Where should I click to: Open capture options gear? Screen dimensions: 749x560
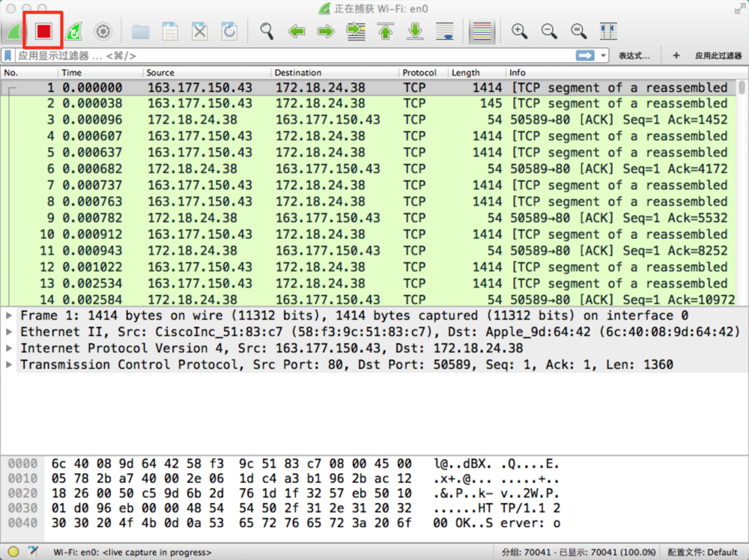click(103, 31)
